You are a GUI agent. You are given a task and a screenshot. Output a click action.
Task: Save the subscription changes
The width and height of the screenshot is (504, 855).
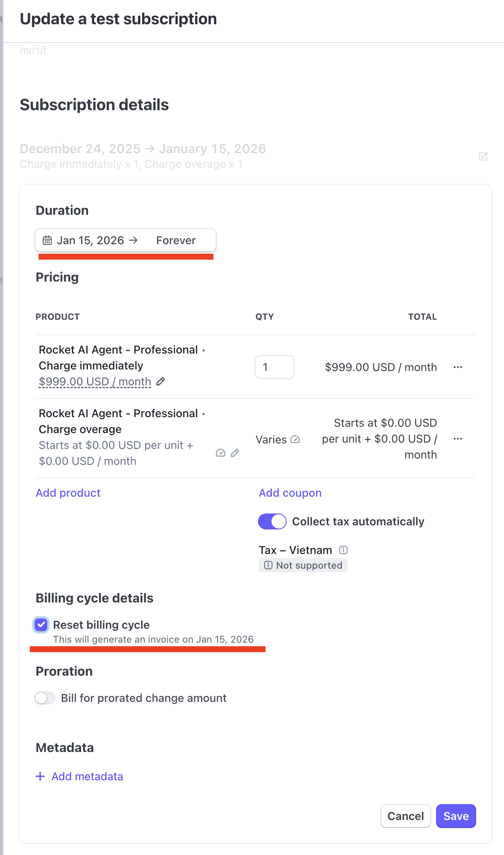coord(456,816)
